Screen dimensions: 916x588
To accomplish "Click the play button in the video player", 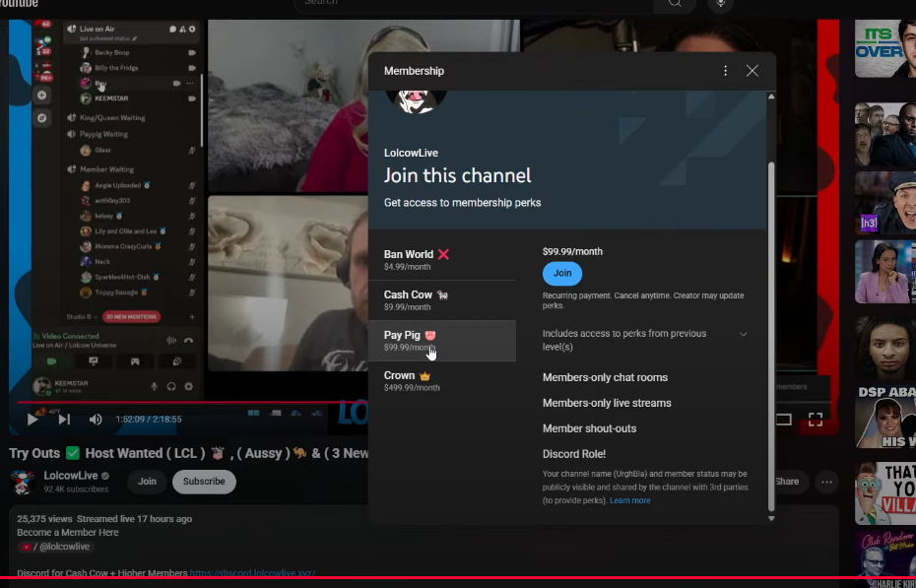I will click(x=33, y=419).
